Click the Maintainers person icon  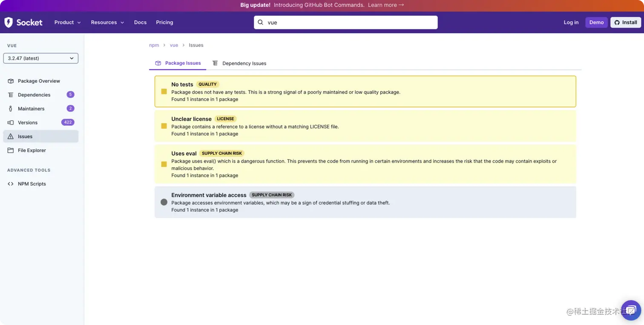tap(11, 109)
